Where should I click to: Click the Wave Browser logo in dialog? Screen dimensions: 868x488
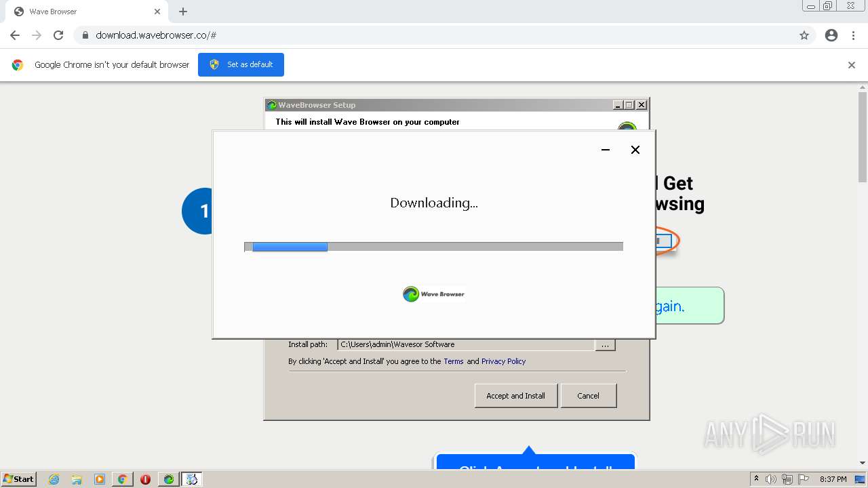tap(434, 294)
